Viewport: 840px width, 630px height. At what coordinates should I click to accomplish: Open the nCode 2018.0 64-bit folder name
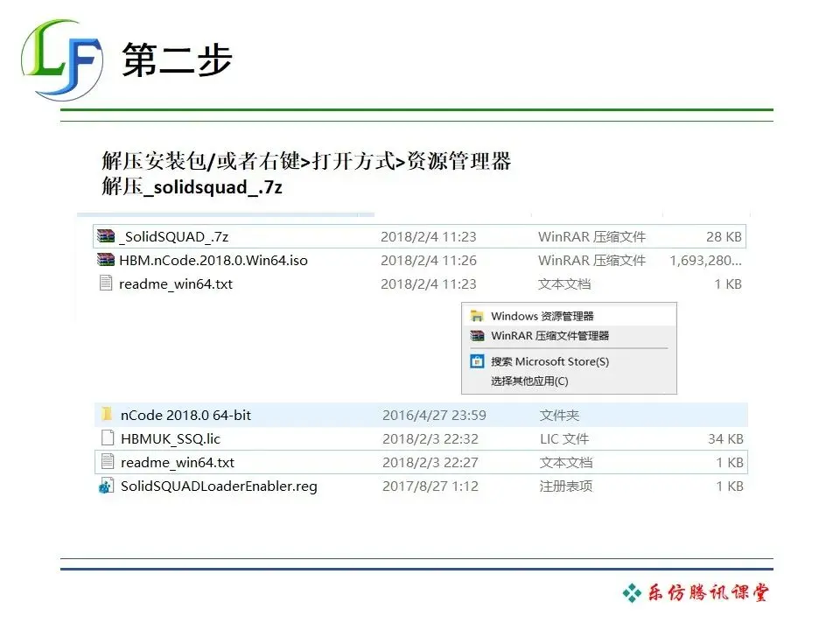185,415
